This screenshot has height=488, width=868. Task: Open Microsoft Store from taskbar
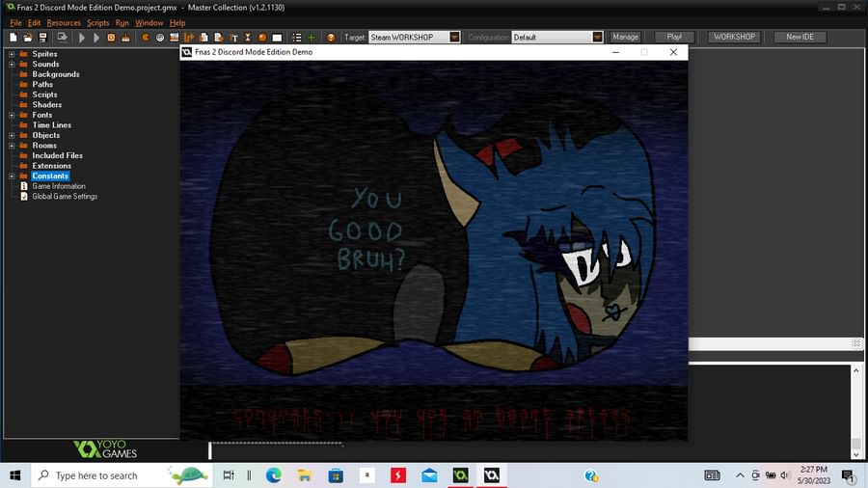(336, 475)
